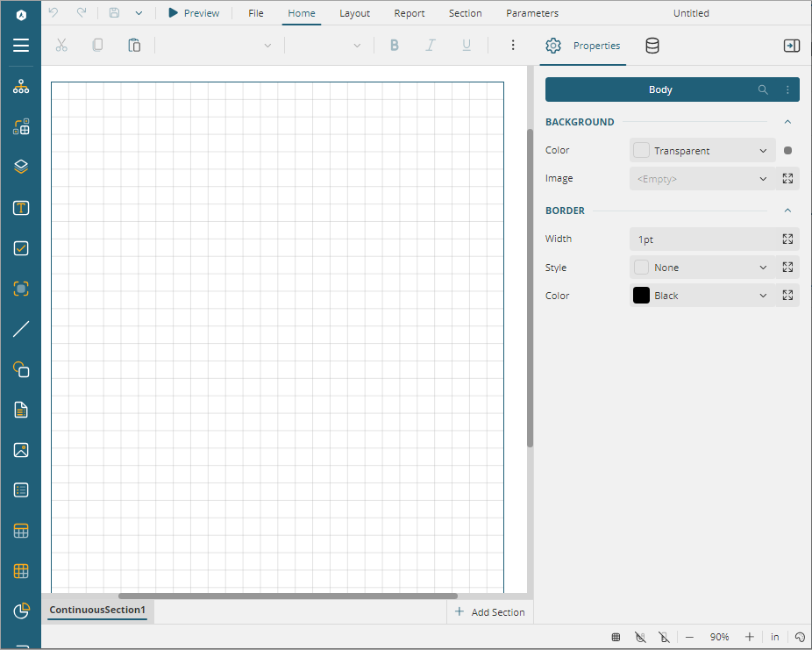Select the List report item tool

point(21,490)
